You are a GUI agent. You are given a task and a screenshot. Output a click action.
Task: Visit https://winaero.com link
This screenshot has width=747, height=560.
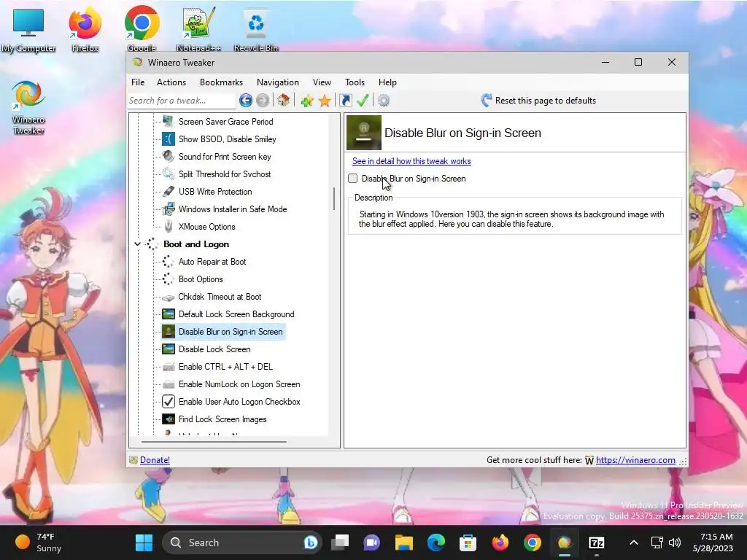(x=635, y=460)
